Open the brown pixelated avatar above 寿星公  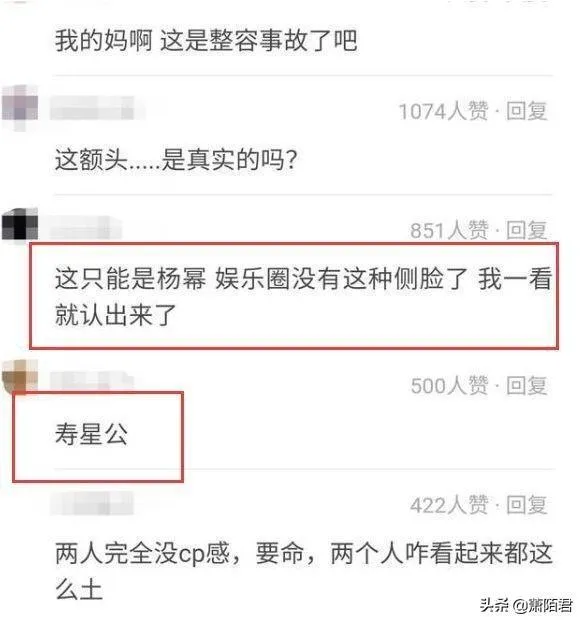20,376
